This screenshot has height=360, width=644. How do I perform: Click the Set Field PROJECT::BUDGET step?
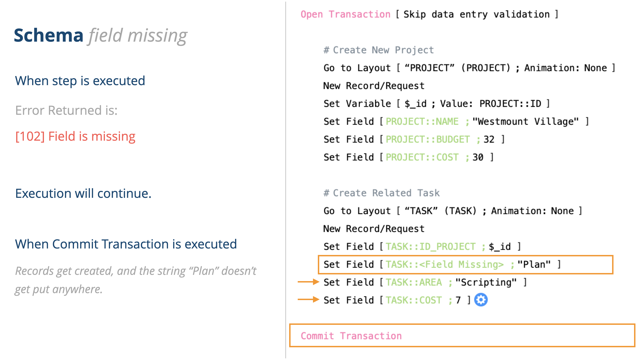(x=414, y=139)
